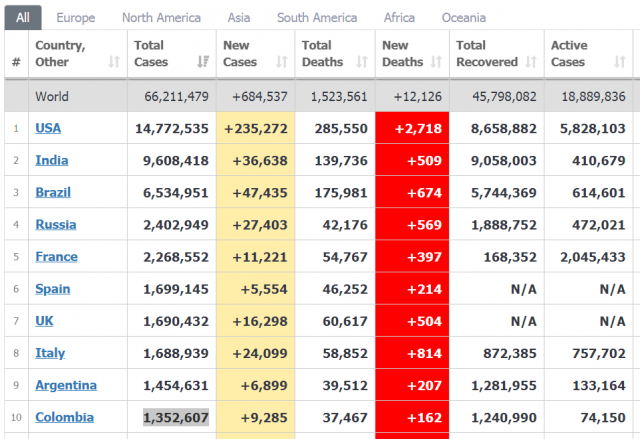Viewport: 640px width, 439px height.
Task: Open the India country link
Action: pos(52,160)
